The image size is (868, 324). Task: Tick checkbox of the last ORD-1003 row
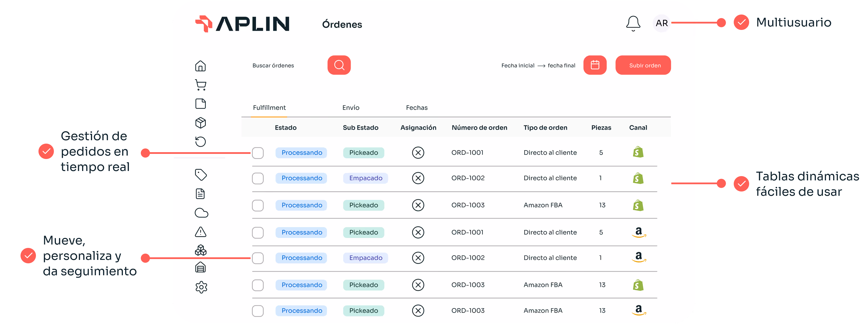[257, 311]
